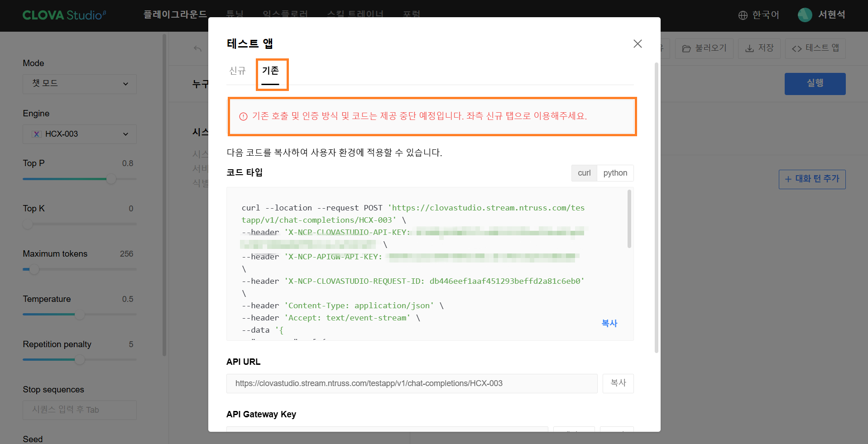This screenshot has width=868, height=444.
Task: Open the Mode dropdown 챗 모드
Action: pyautogui.click(x=80, y=84)
